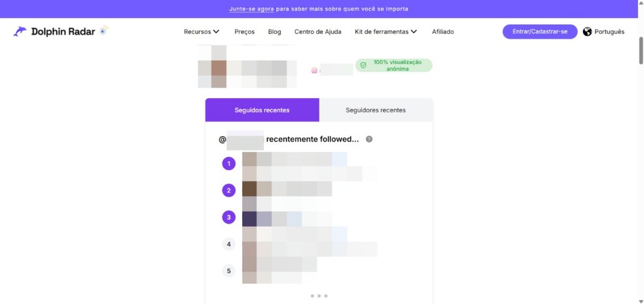Click the purple number 1 rank badge
Image resolution: width=644 pixels, height=304 pixels.
point(228,163)
